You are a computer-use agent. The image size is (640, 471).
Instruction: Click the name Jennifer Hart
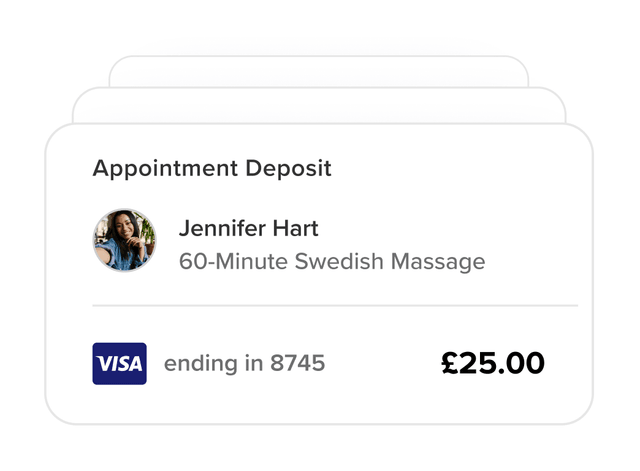click(248, 228)
